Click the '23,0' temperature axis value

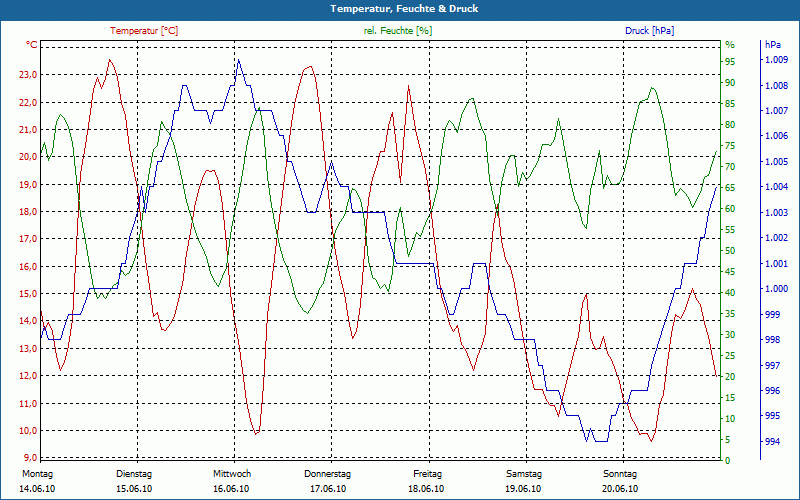(x=28, y=75)
